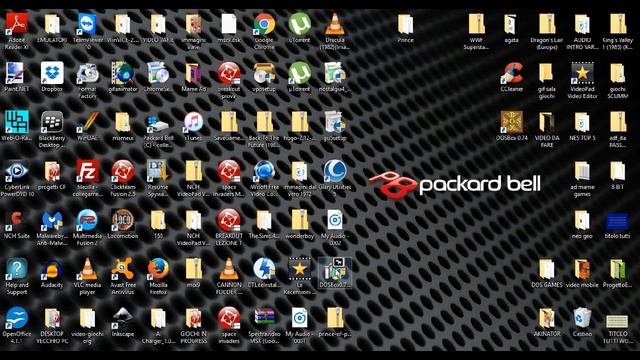Open the Mame 4d folder
Viewport: 640px width, 360px height.
coord(193,73)
